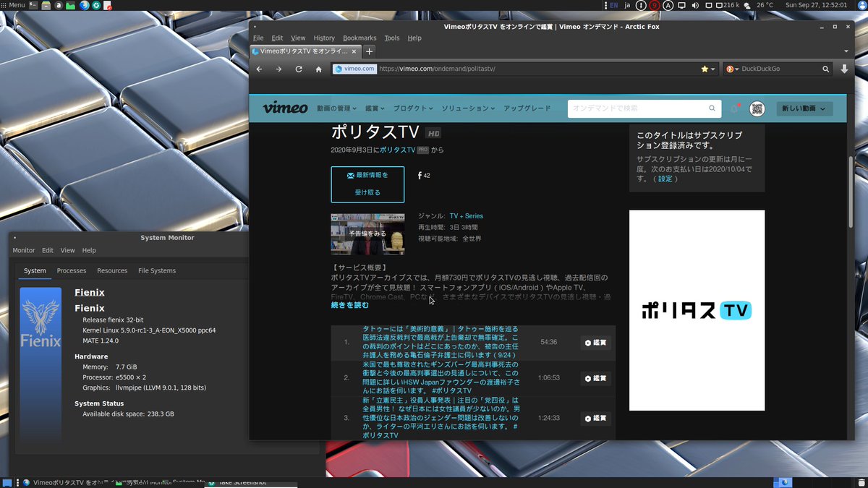Viewport: 868px width, 488px height.
Task: Click the Vimeo page vertical scrollbar
Action: click(849, 191)
